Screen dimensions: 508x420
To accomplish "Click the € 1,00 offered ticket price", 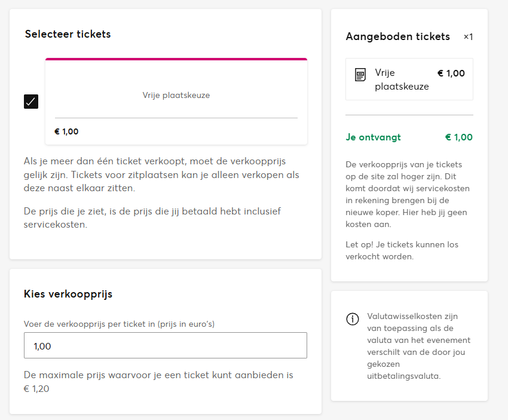I will pos(451,73).
